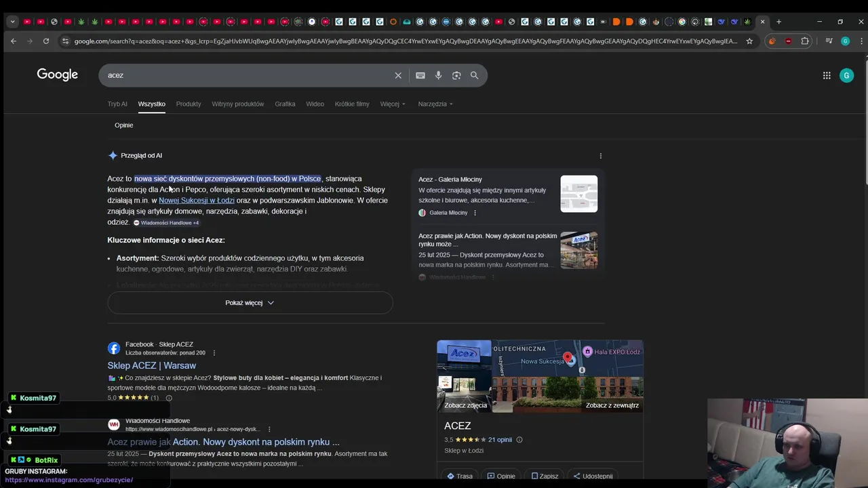
Task: Open the orange extension icon in toolbar
Action: click(772, 41)
